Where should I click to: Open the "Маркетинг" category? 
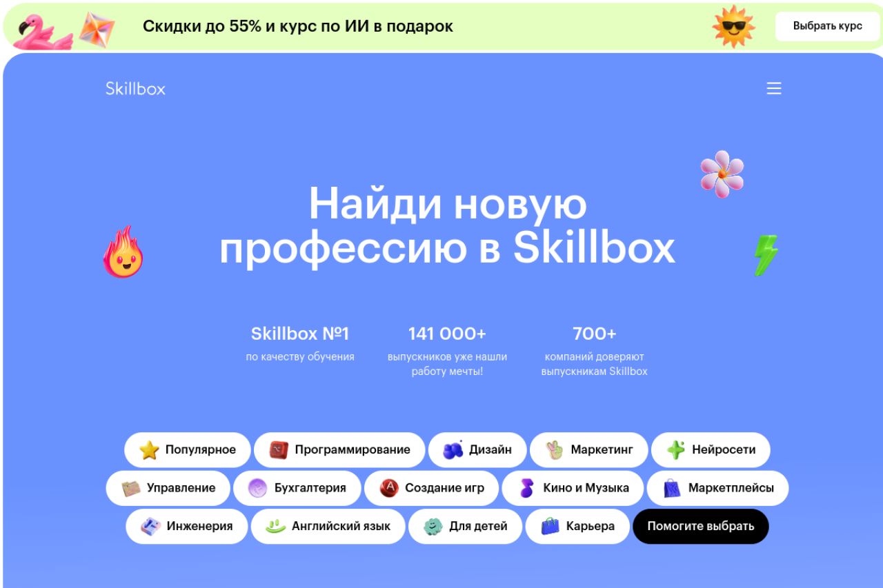pyautogui.click(x=588, y=450)
